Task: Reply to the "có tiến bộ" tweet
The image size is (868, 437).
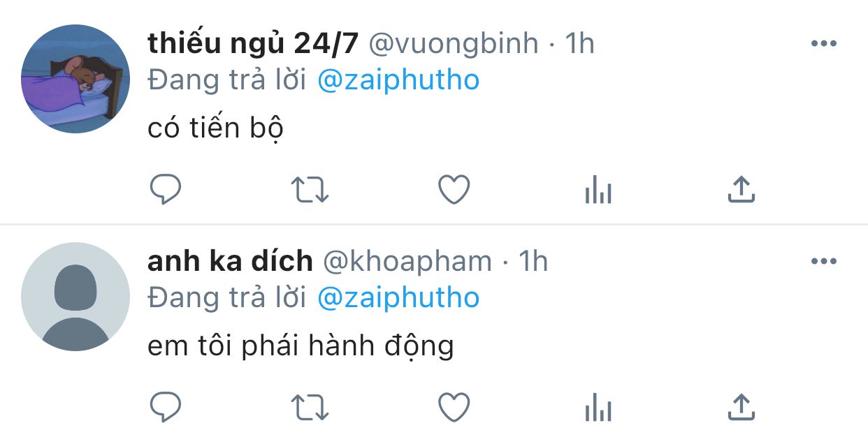Action: (x=166, y=189)
